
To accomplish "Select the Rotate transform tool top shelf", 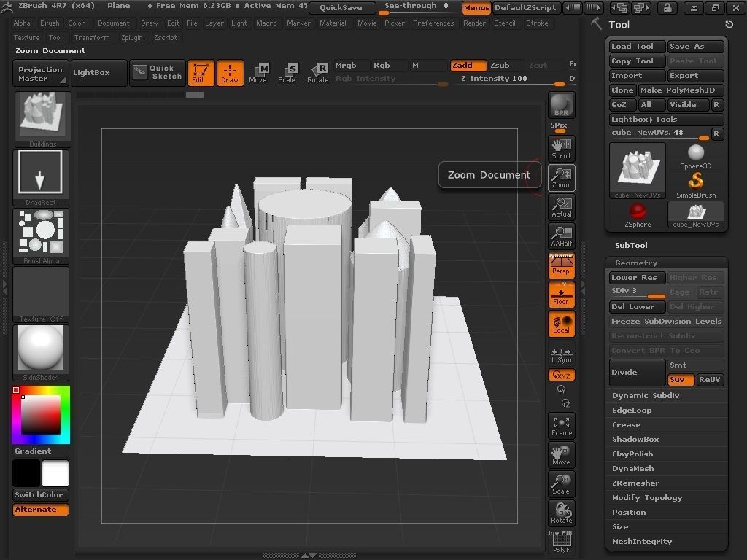I will point(317,73).
